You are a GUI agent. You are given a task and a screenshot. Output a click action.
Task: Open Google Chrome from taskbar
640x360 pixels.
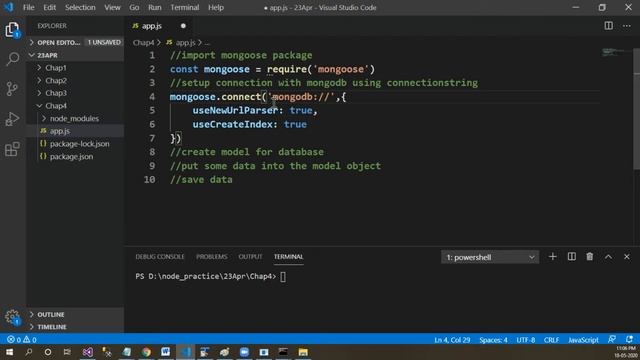(x=146, y=352)
